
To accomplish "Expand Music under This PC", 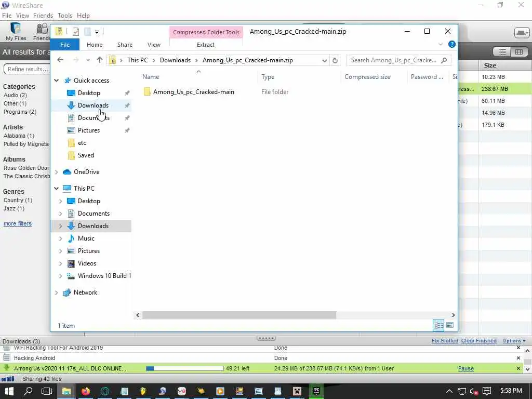I will click(x=60, y=238).
